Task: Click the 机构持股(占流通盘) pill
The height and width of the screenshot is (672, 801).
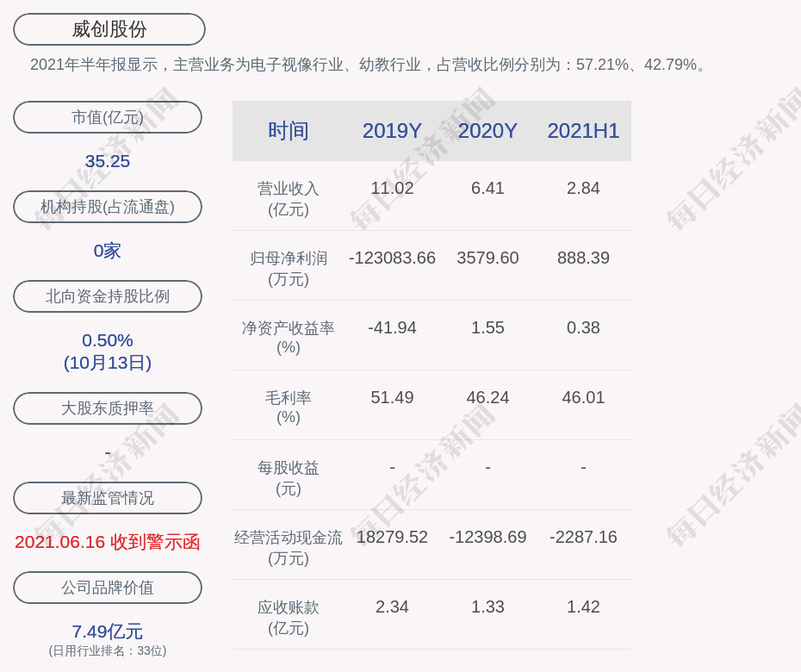Action: (x=108, y=207)
